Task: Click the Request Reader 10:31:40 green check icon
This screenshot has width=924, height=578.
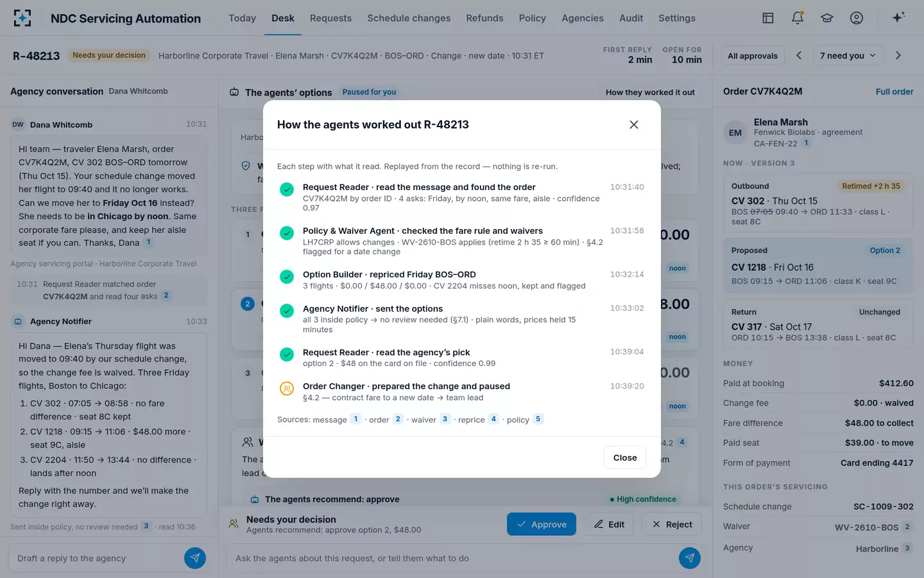Action: point(287,189)
